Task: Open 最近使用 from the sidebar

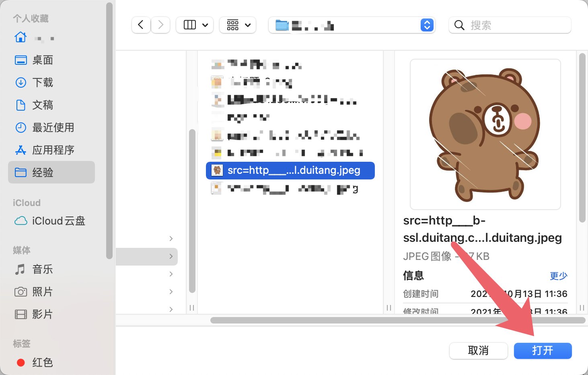Action: (x=53, y=128)
